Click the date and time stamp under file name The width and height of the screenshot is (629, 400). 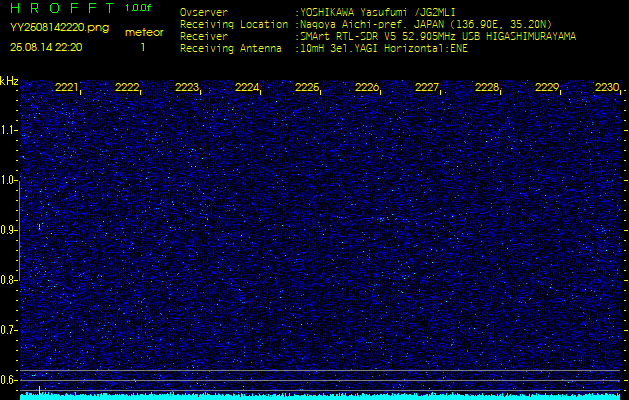pos(46,47)
